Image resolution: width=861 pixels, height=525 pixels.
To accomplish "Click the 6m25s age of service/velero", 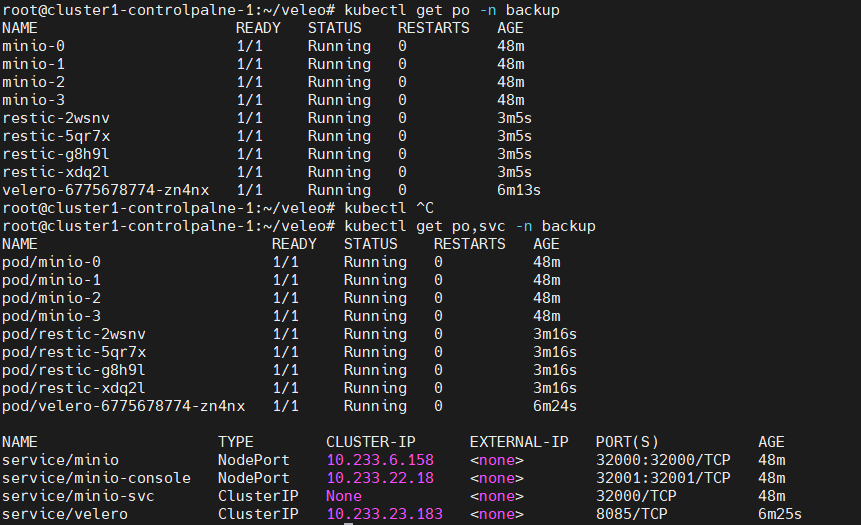I will click(x=780, y=514).
